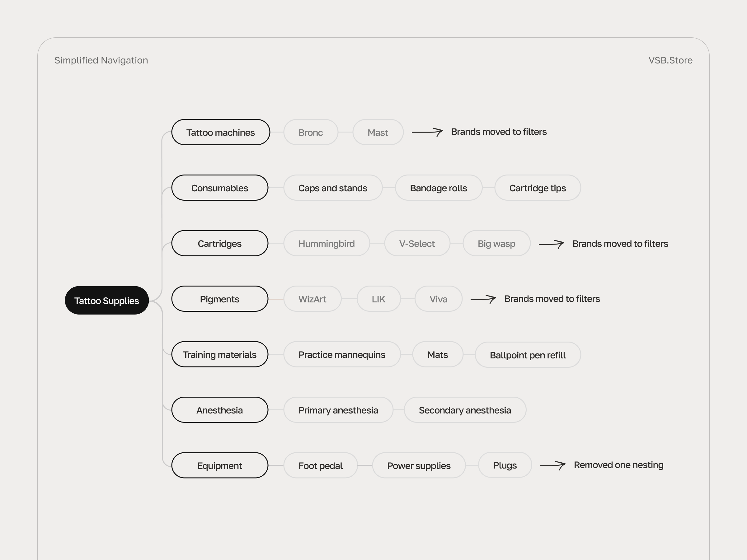The height and width of the screenshot is (560, 747).
Task: Click the Hummingbird brand pill
Action: [x=326, y=243]
